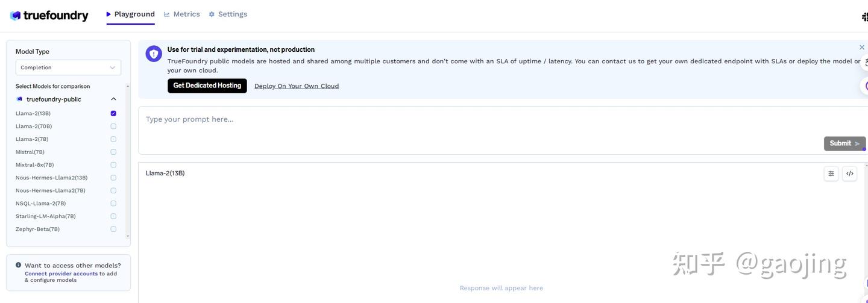Close the trial-use notice banner
This screenshot has height=303, width=868.
[861, 48]
